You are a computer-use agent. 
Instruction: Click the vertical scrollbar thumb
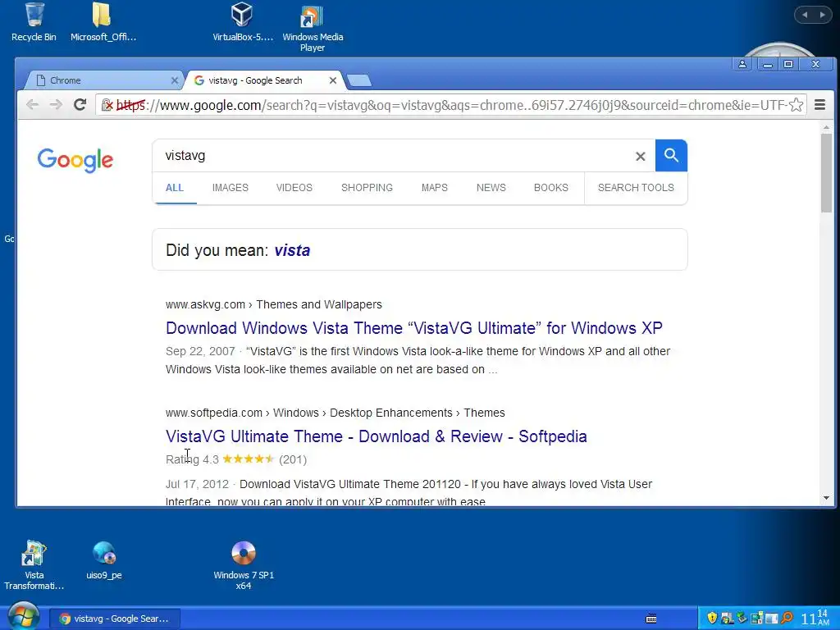(826, 173)
